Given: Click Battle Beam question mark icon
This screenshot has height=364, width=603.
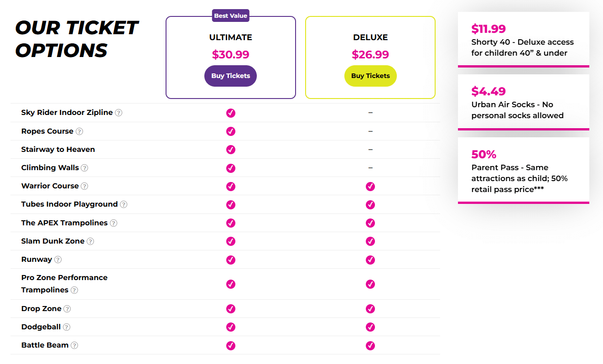Looking at the screenshot, I should coord(74,345).
